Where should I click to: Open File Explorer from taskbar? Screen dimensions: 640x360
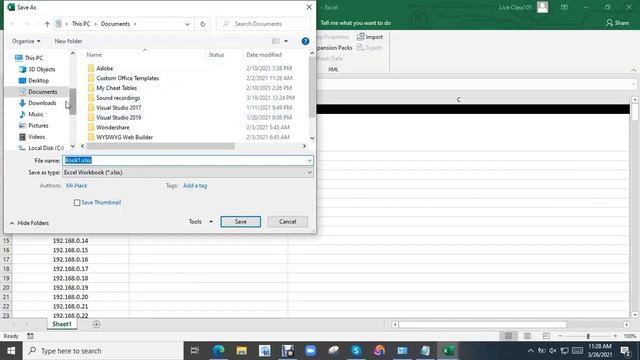point(242,351)
